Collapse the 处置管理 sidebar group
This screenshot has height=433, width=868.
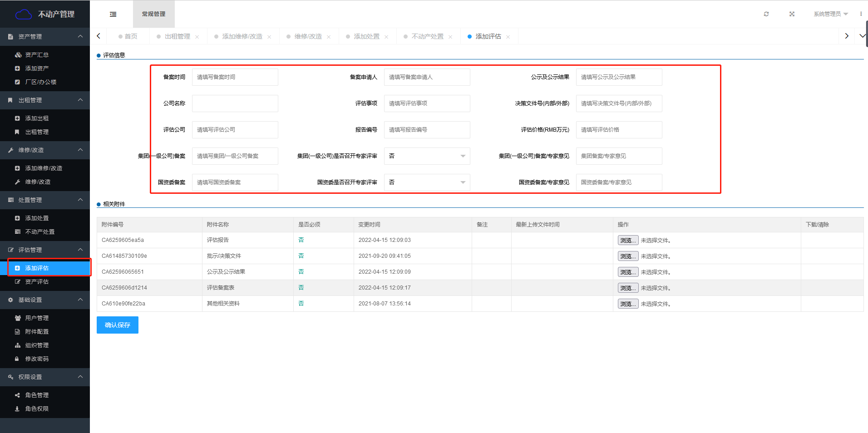[45, 200]
